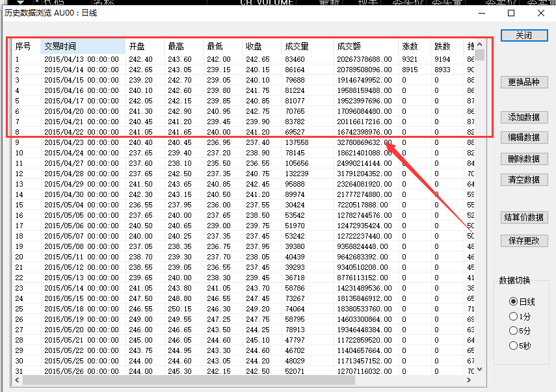Click the 250.15 high price cell

click(179, 309)
